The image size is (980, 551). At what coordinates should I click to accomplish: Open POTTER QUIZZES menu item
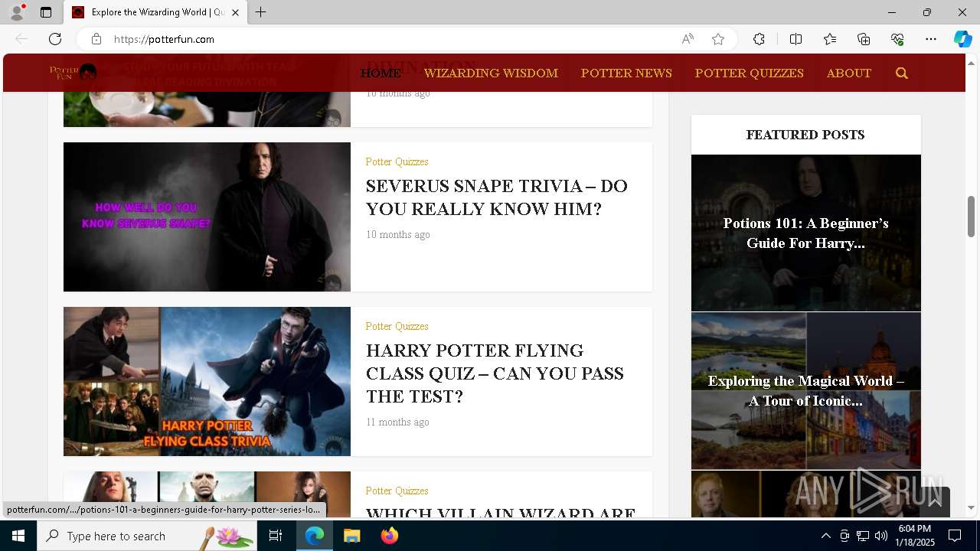coord(750,73)
